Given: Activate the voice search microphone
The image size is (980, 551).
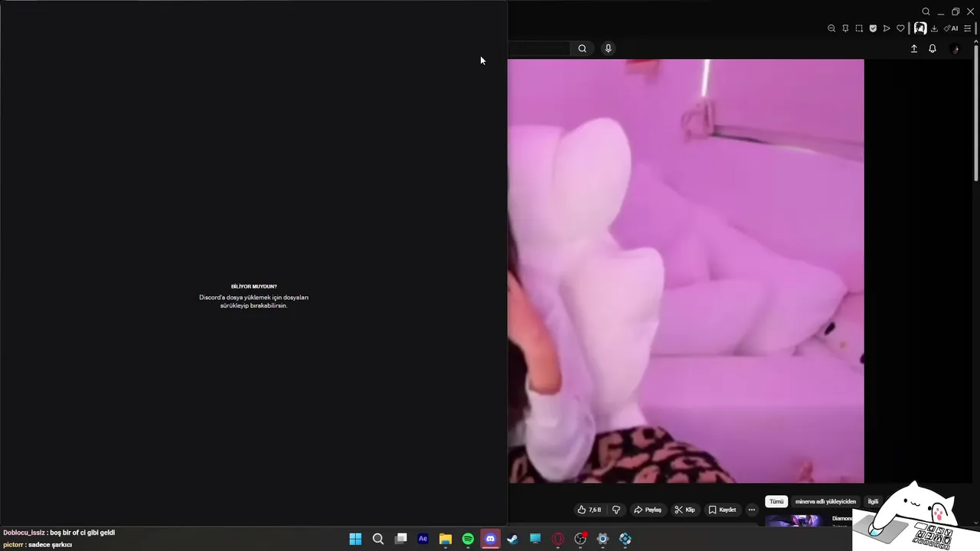Looking at the screenshot, I should click(x=608, y=48).
